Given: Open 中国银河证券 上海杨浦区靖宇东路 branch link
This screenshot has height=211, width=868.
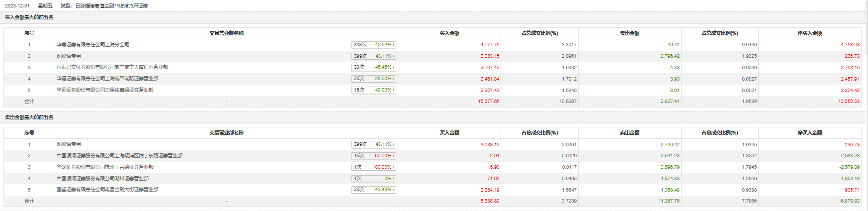Looking at the screenshot, I should 119,156.
